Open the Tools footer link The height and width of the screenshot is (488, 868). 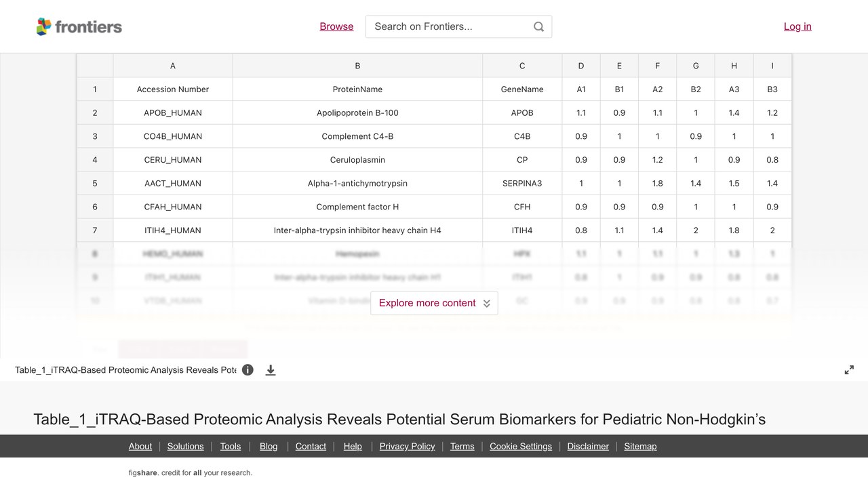[231, 446]
